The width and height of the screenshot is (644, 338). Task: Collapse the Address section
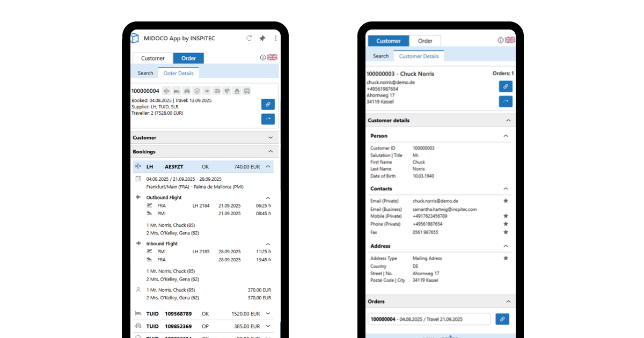coord(506,246)
